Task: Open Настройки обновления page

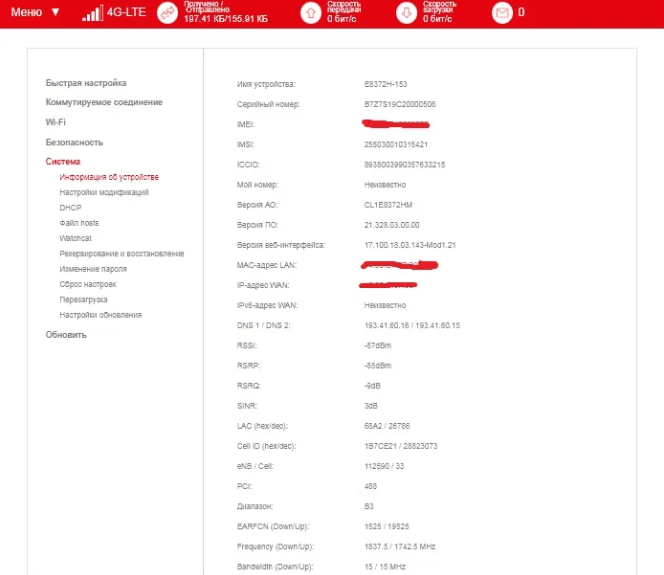Action: click(x=101, y=315)
